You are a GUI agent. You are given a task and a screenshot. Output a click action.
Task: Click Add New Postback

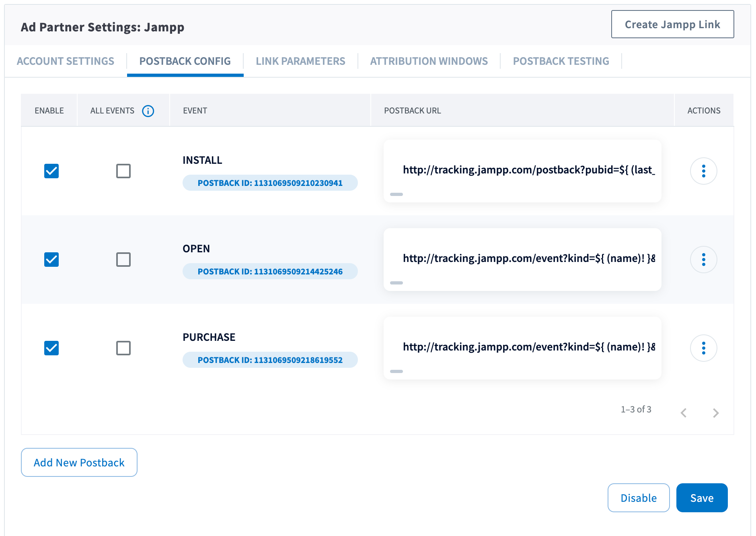click(x=79, y=462)
